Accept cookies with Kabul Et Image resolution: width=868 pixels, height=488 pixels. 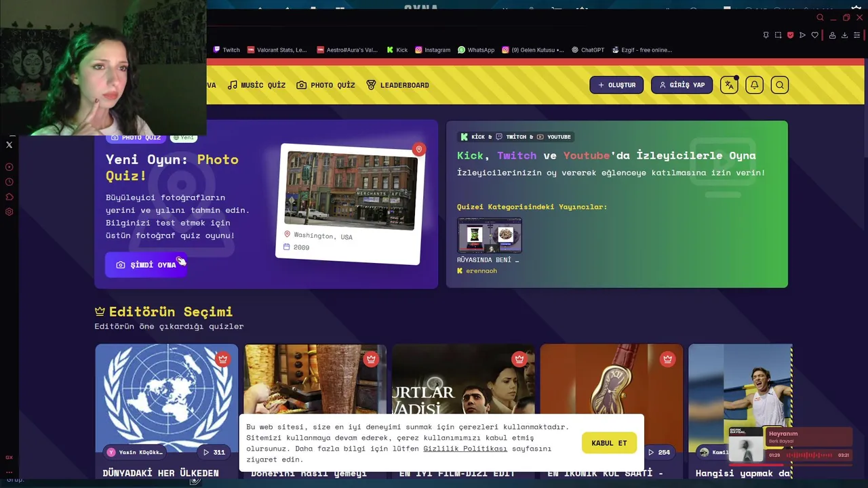(609, 443)
